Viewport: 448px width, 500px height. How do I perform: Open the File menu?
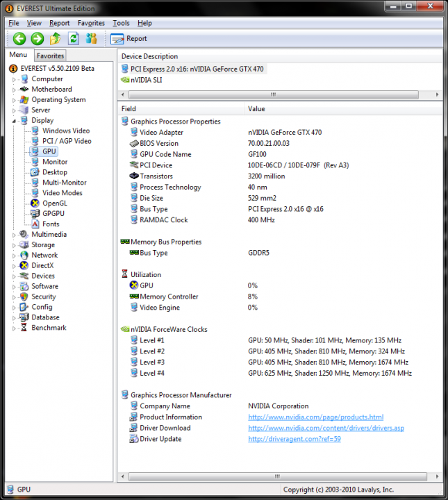point(14,23)
